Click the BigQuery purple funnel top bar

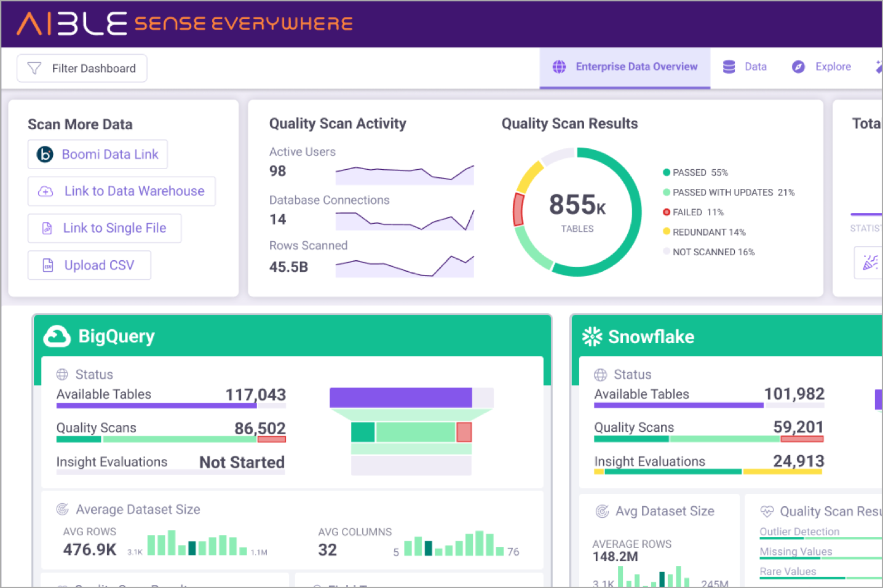tap(401, 398)
